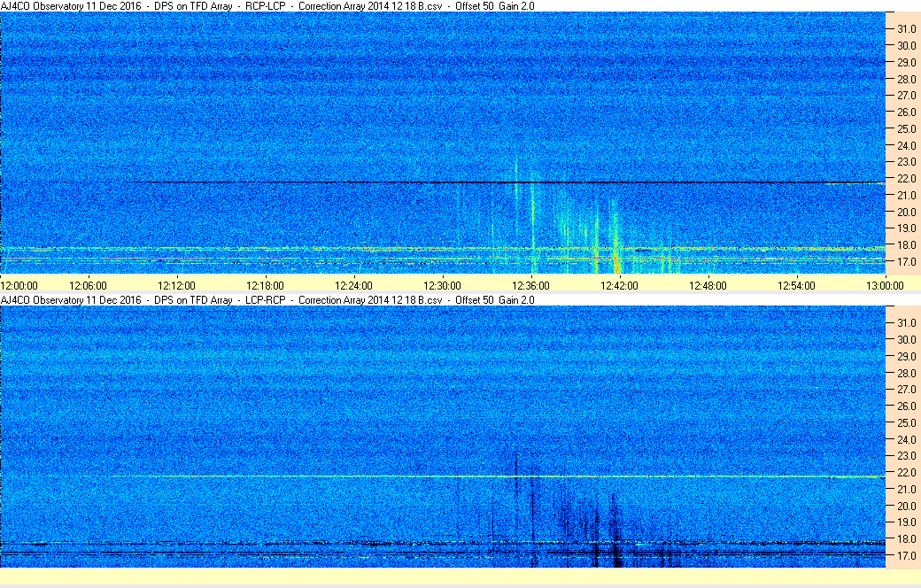Pick 27.0 frequency label in LCP-RCP panel
The width and height of the screenshot is (921, 588).
[x=906, y=390]
